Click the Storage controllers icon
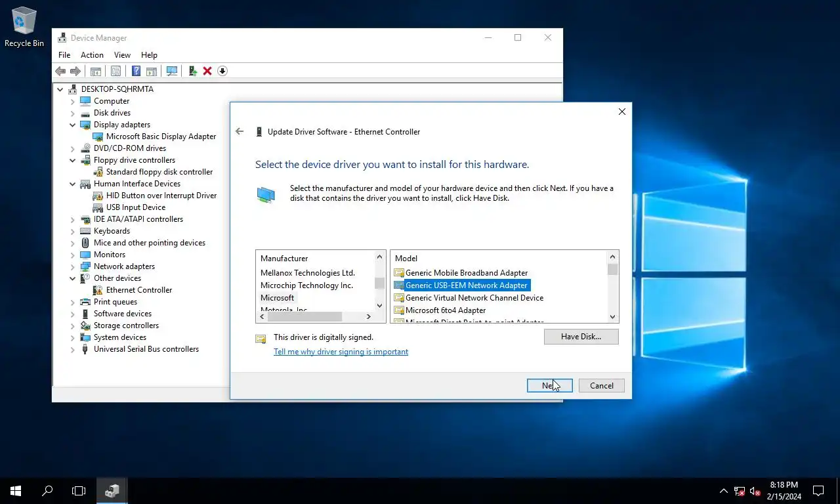 point(85,325)
